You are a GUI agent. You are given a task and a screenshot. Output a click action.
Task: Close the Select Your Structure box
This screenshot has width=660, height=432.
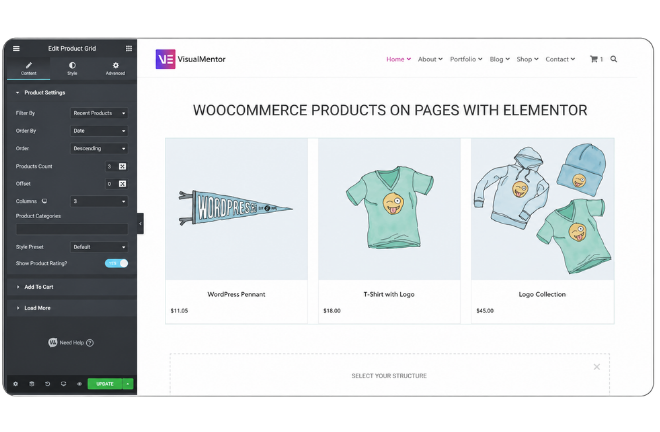[x=597, y=367]
